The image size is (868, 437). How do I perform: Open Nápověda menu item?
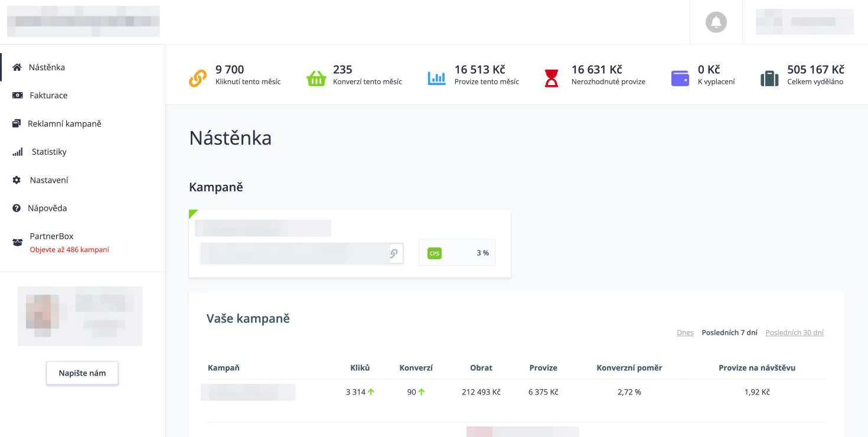[47, 208]
